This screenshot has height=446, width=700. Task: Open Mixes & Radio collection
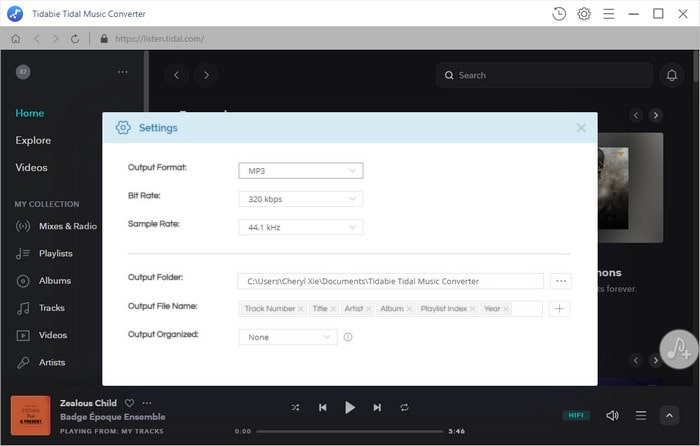[x=56, y=226]
